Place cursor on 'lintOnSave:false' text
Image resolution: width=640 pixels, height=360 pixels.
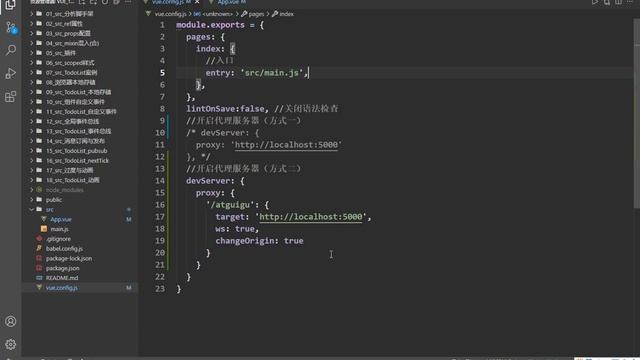[x=225, y=109]
